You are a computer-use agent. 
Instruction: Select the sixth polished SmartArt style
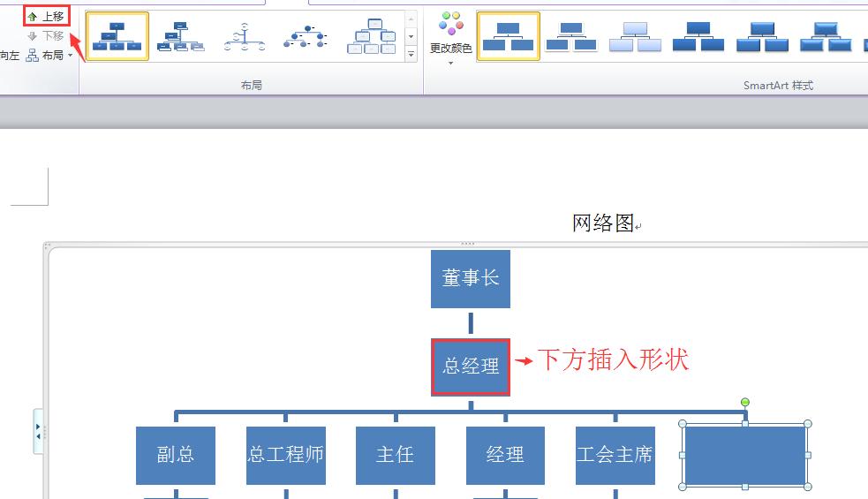pos(826,36)
